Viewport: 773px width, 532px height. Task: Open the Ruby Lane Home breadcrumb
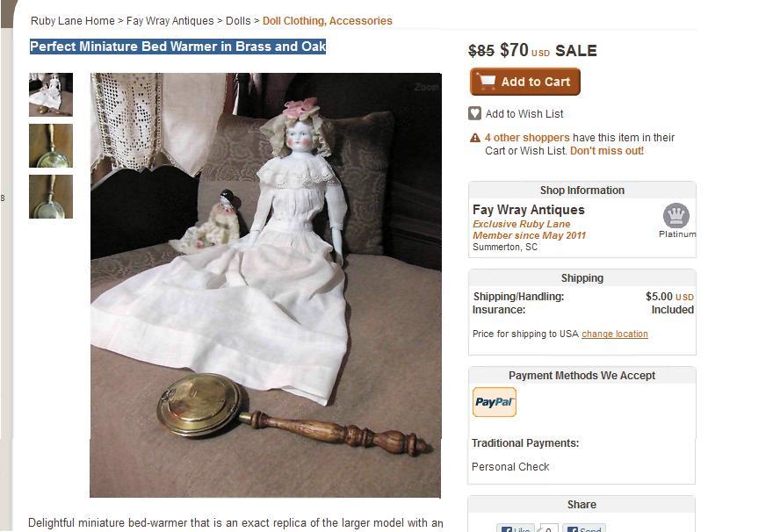click(x=72, y=21)
